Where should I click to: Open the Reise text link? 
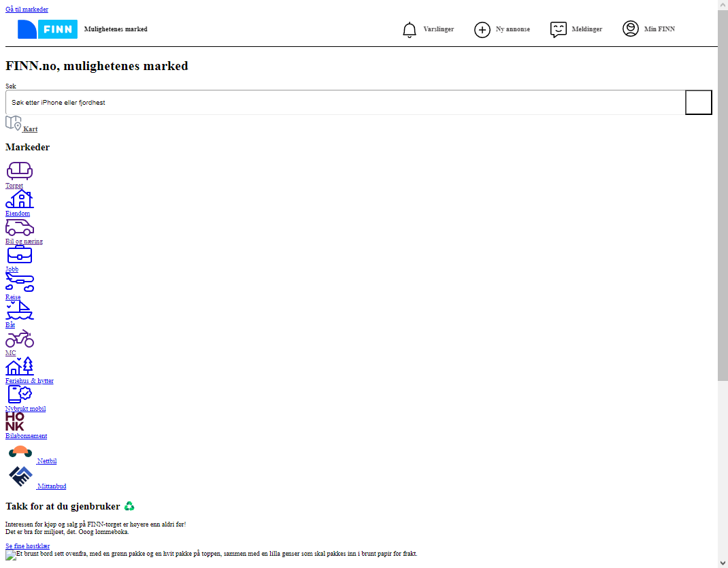[x=13, y=297]
